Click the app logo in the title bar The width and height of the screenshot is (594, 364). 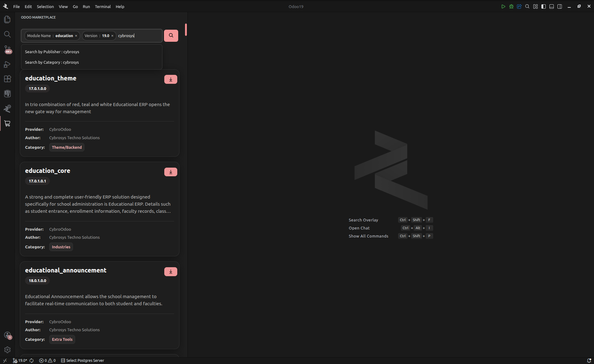[x=5, y=6]
